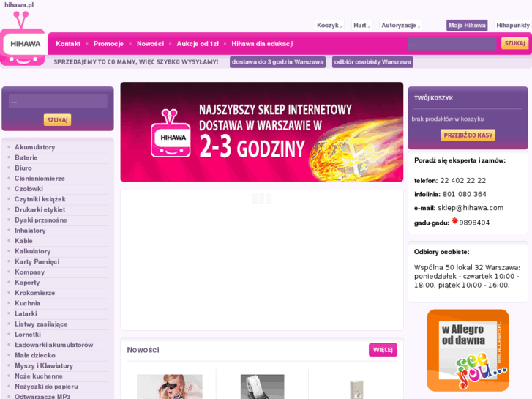Open the Koperty category
This screenshot has width=532, height=399.
[27, 283]
